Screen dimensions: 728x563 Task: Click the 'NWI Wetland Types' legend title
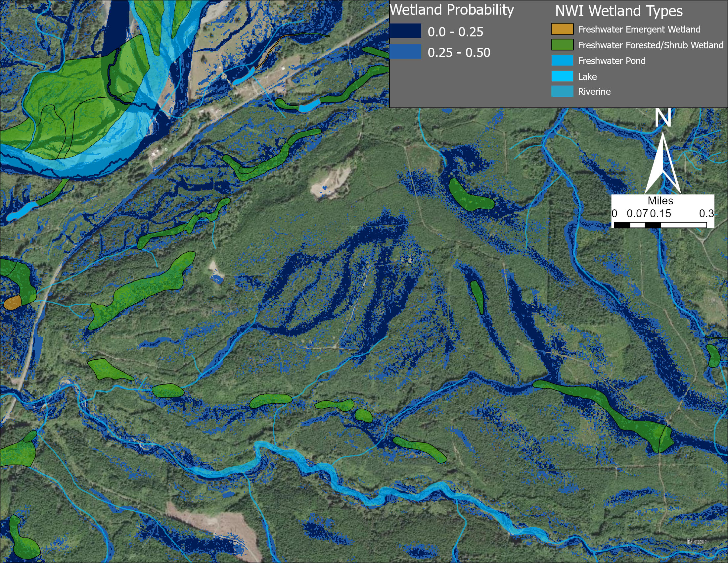(x=619, y=11)
